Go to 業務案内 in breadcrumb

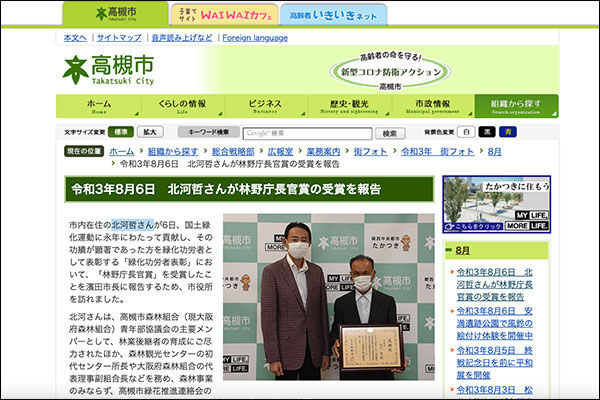tap(323, 152)
